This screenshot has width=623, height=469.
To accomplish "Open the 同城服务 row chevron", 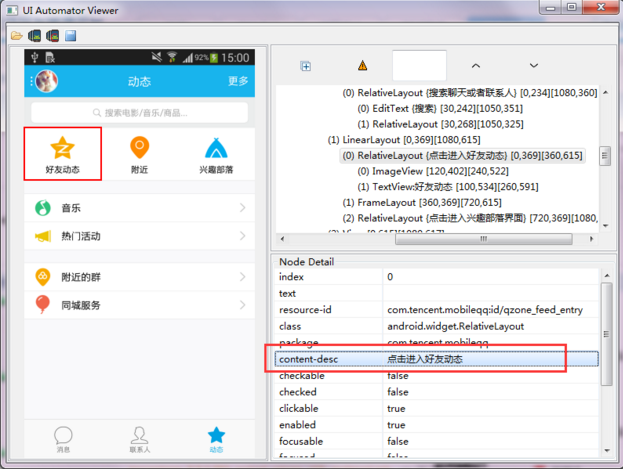I will pyautogui.click(x=242, y=305).
